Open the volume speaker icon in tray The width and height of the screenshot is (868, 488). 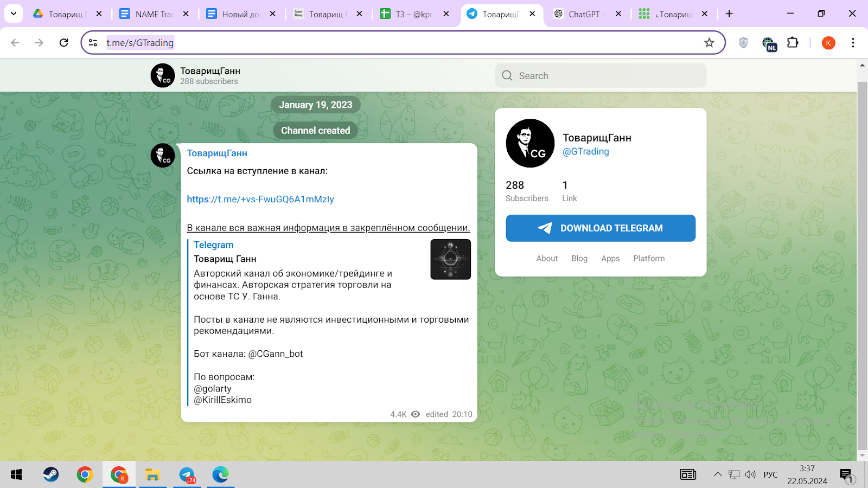(750, 474)
